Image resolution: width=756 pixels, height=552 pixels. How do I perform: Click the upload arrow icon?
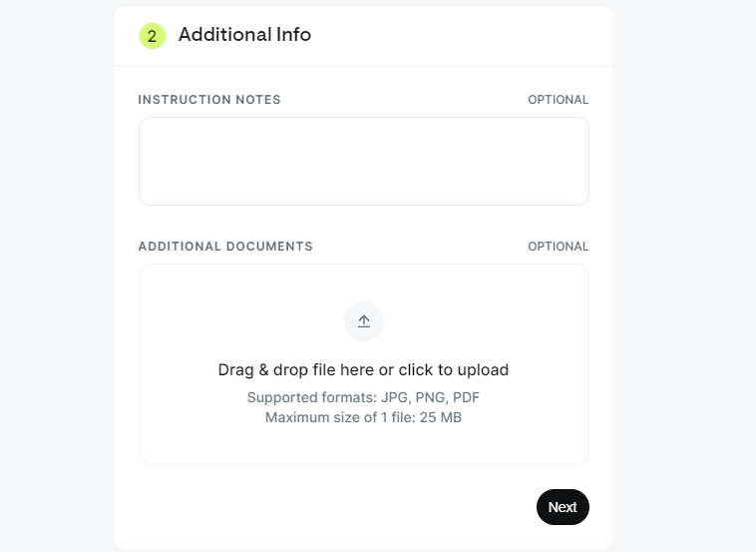click(x=364, y=321)
